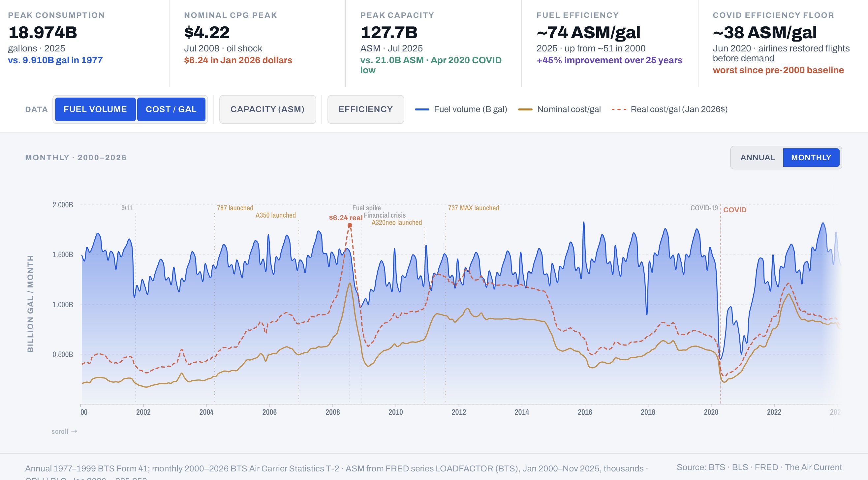Click the Nominal cost/gal legend line
This screenshot has height=480, width=868.
525,109
